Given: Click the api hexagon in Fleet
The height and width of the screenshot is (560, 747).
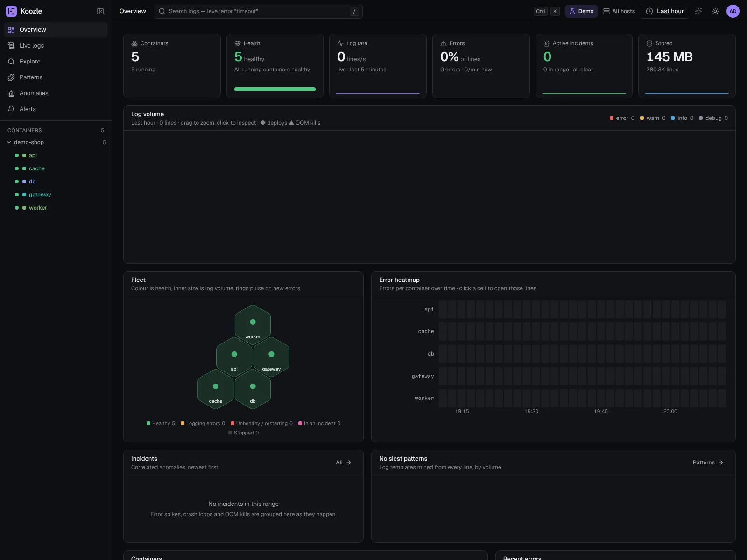Looking at the screenshot, I should [x=234, y=357].
